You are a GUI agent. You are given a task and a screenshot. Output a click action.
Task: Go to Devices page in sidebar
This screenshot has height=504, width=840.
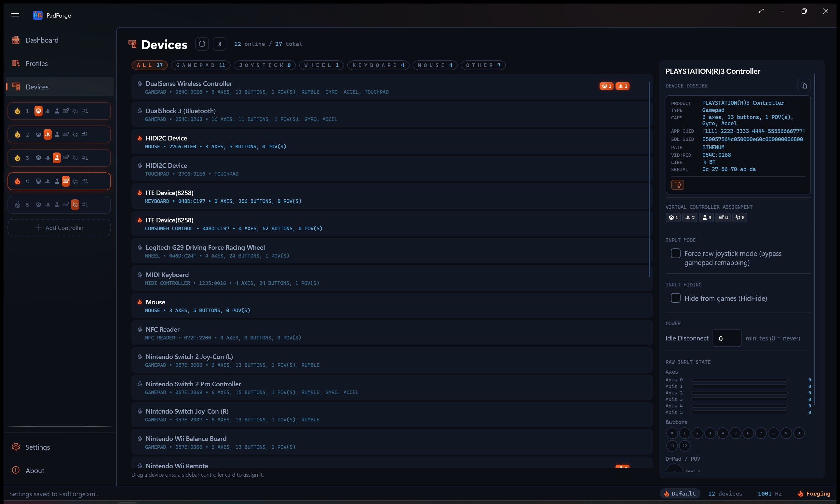(x=60, y=87)
